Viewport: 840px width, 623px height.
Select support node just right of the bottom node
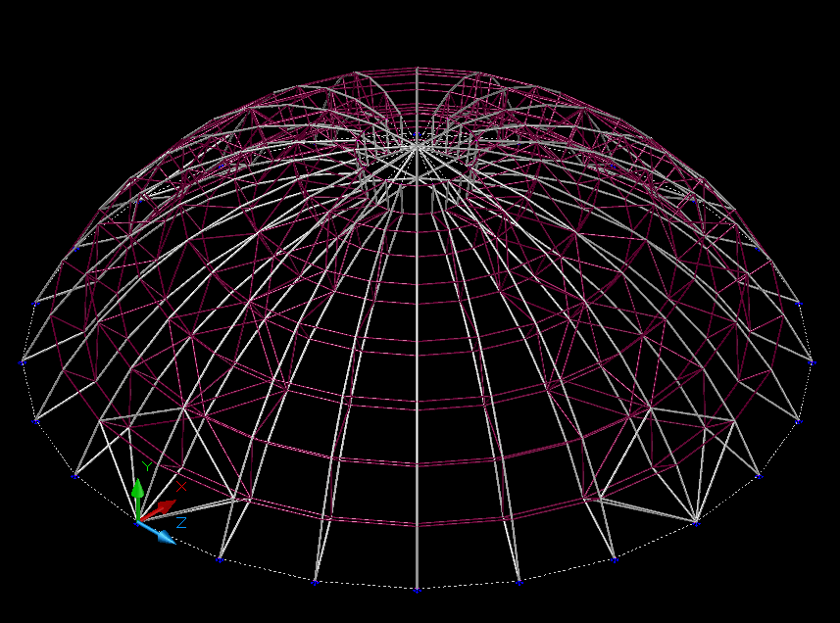pos(519,583)
